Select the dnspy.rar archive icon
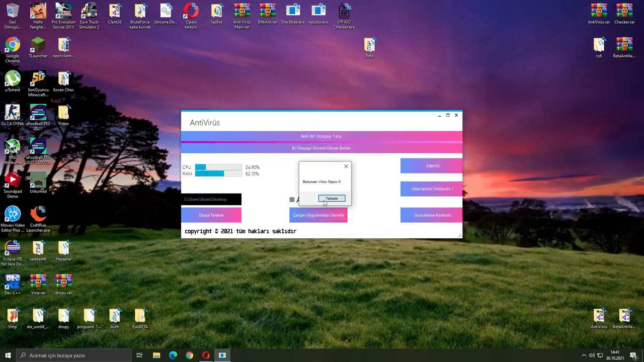 (63, 285)
